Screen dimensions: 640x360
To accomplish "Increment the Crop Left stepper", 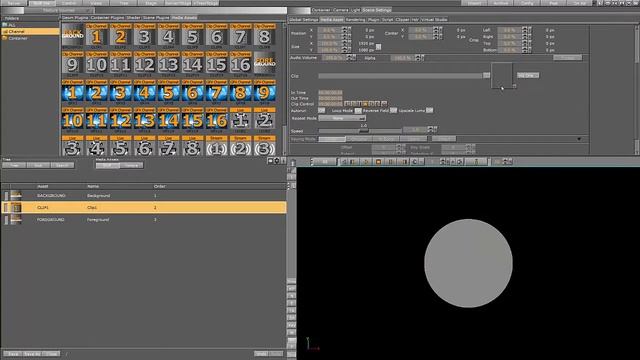I will 525,29.
